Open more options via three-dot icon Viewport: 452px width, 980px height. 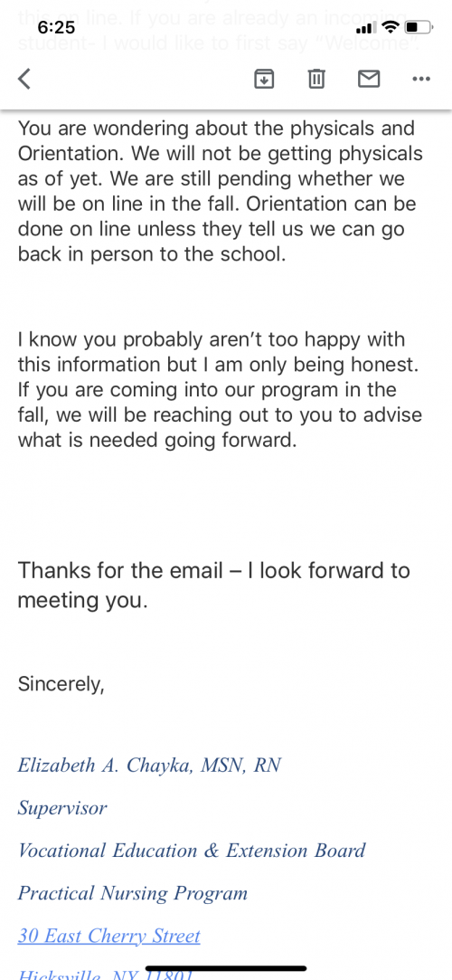point(421,79)
